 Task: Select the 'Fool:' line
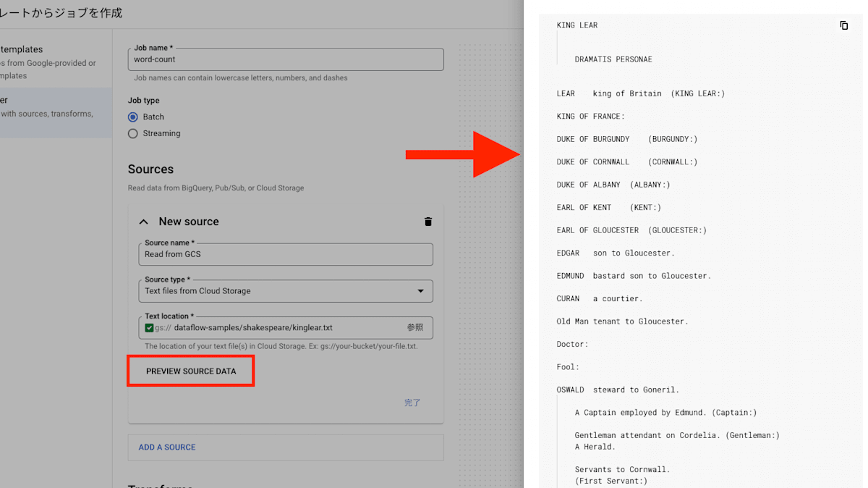[569, 367]
